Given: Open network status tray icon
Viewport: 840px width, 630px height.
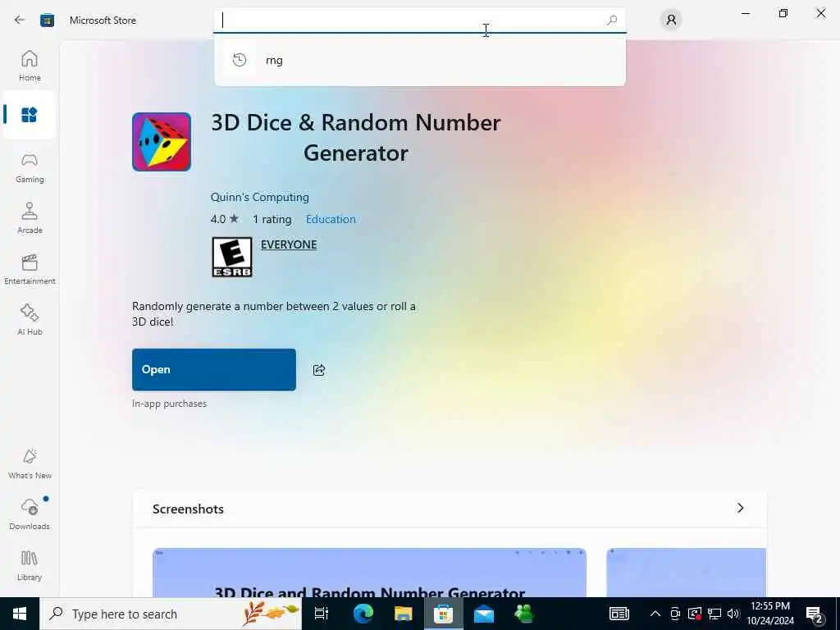Looking at the screenshot, I should coord(714,614).
